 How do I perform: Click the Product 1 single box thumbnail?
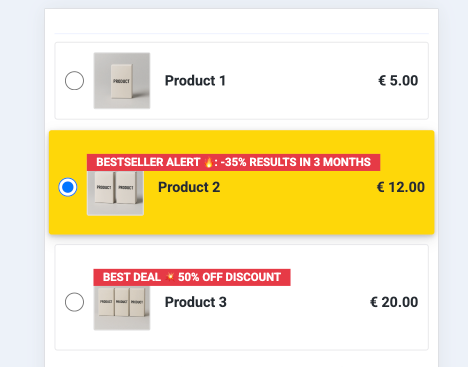[x=122, y=81]
